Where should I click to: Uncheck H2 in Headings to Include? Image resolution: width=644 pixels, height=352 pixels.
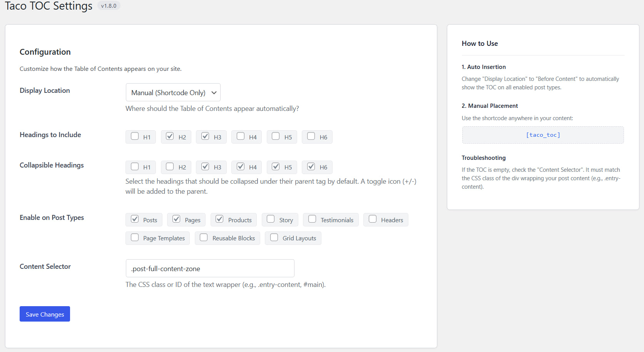(x=170, y=136)
